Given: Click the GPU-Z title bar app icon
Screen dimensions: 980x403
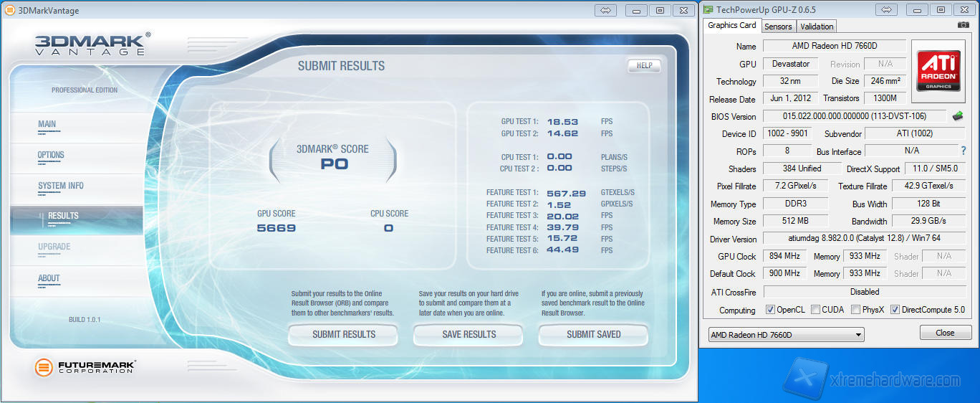Looking at the screenshot, I should tap(708, 9).
